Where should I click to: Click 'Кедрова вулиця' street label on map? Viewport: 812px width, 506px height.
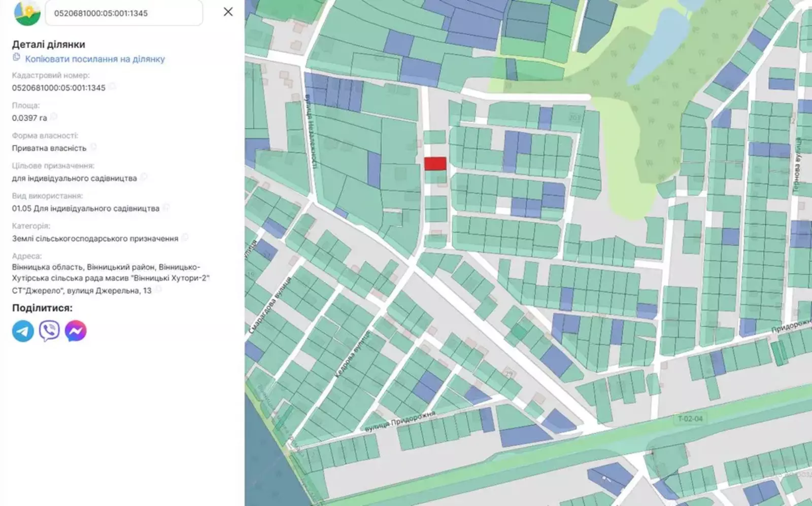[x=352, y=354]
